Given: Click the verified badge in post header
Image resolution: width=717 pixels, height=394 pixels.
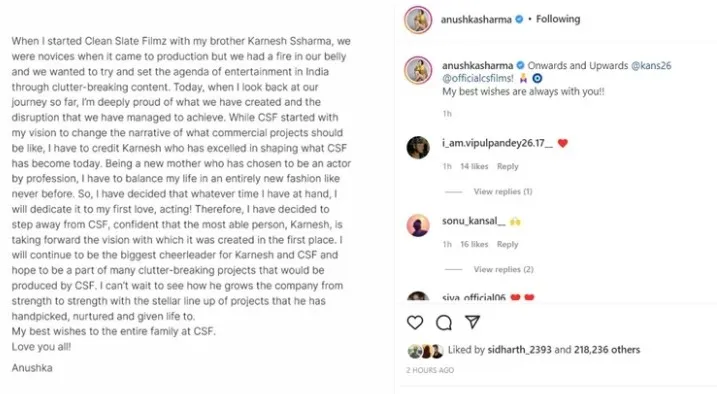Looking at the screenshot, I should point(519,19).
